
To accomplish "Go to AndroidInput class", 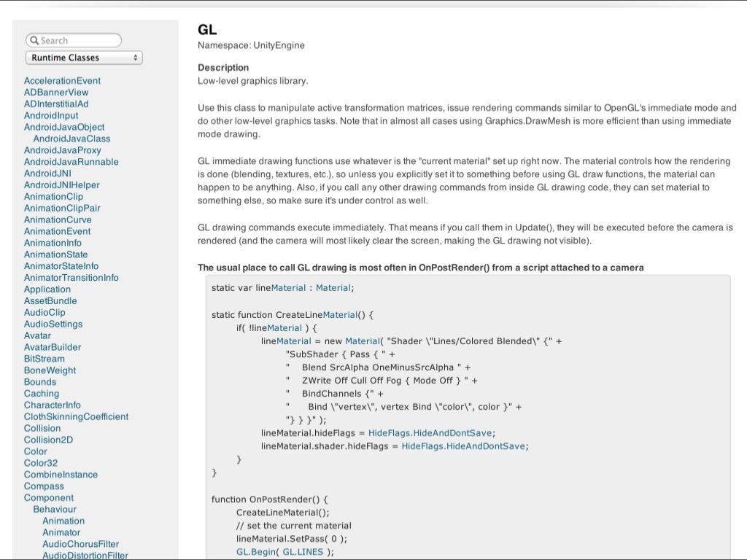I will pyautogui.click(x=51, y=116).
